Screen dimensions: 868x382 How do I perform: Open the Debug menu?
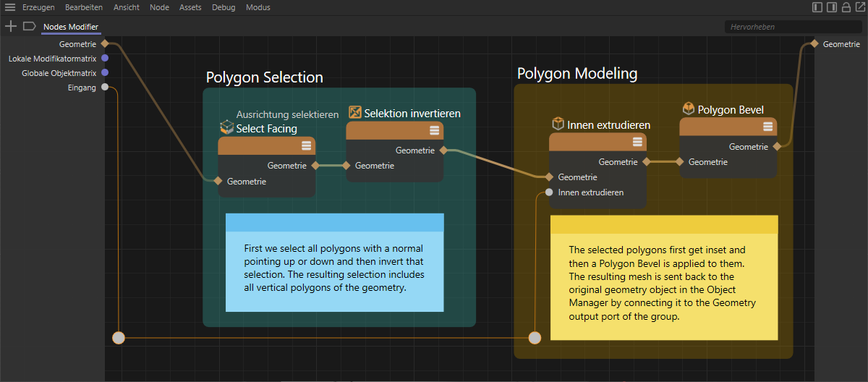tap(224, 7)
